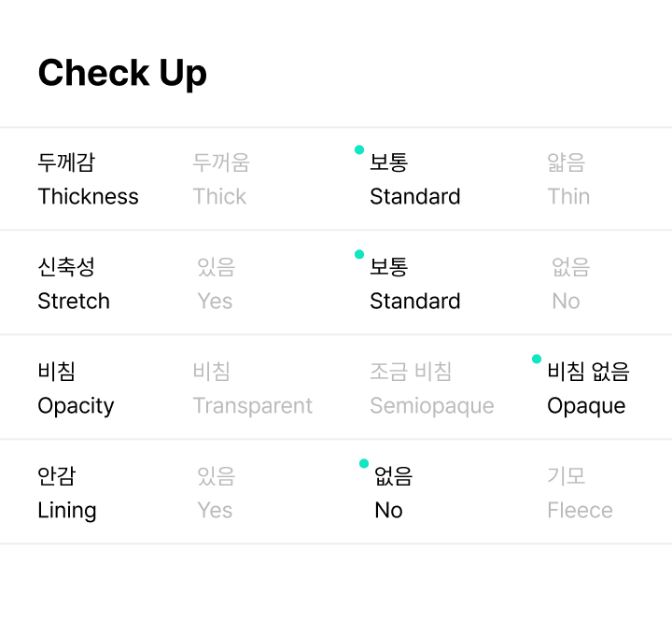Click the teal dot beside Lining No
The height and width of the screenshot is (620, 672).
[x=364, y=463]
